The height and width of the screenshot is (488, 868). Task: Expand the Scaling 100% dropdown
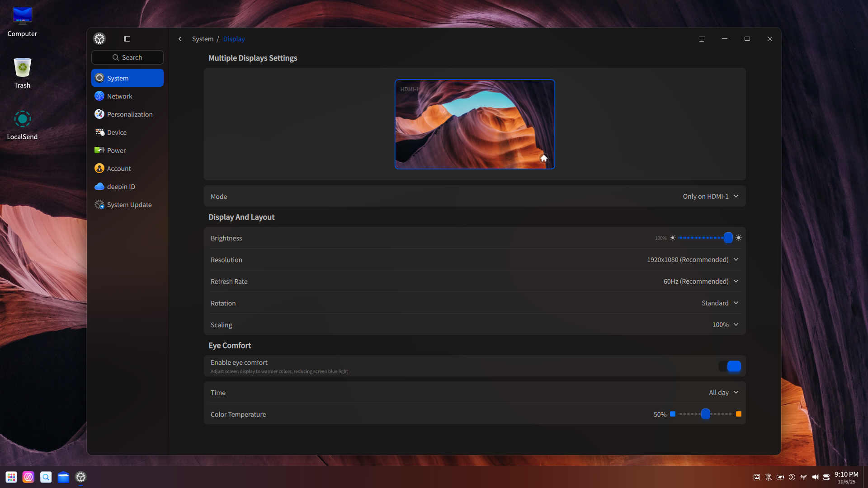tap(725, 325)
